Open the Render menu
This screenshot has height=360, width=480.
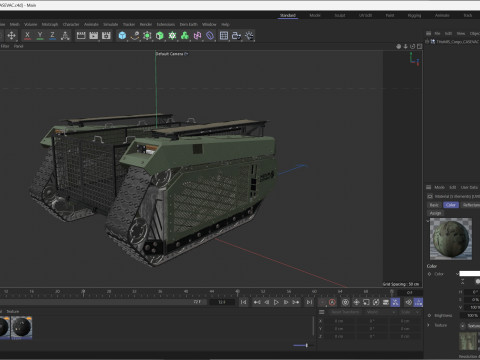click(x=146, y=24)
